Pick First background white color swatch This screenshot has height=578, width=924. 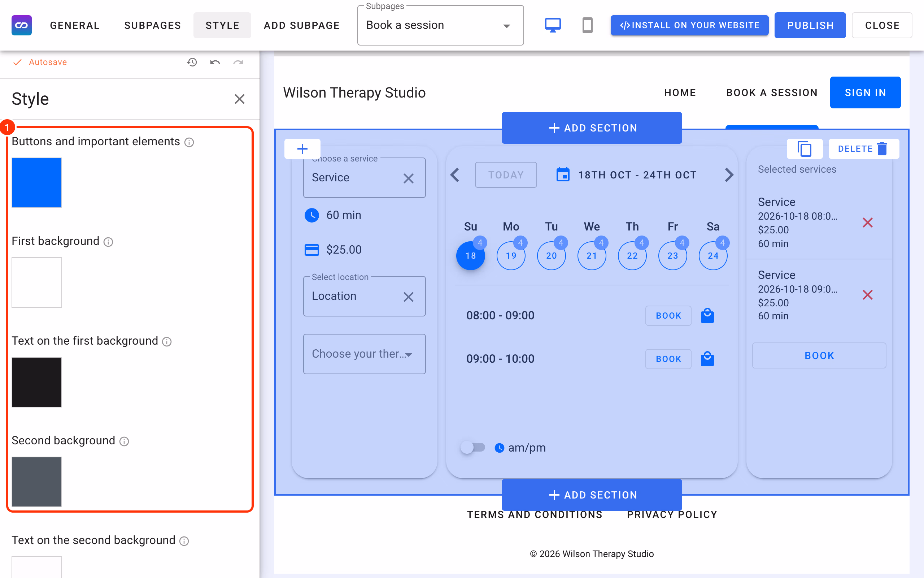pyautogui.click(x=37, y=282)
